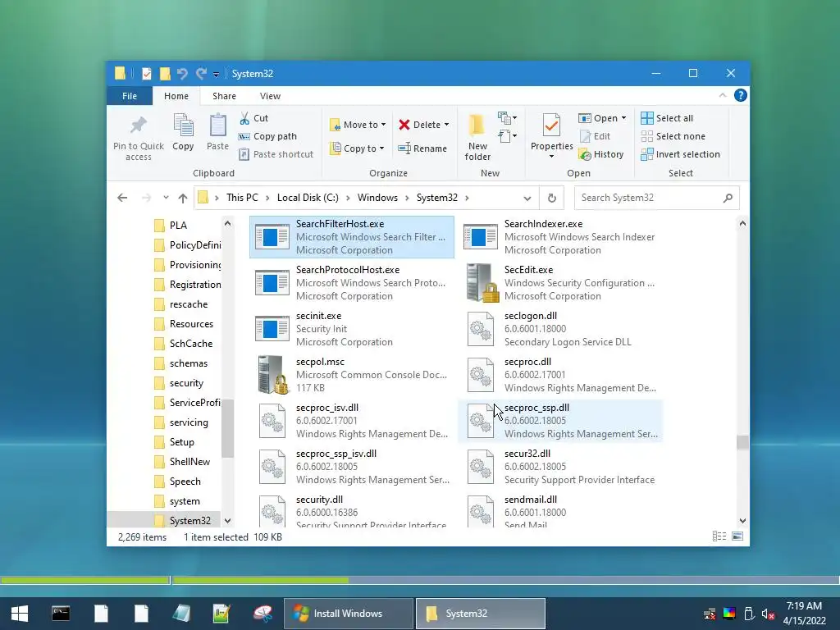Switch to the Home ribbon tab

pyautogui.click(x=176, y=96)
